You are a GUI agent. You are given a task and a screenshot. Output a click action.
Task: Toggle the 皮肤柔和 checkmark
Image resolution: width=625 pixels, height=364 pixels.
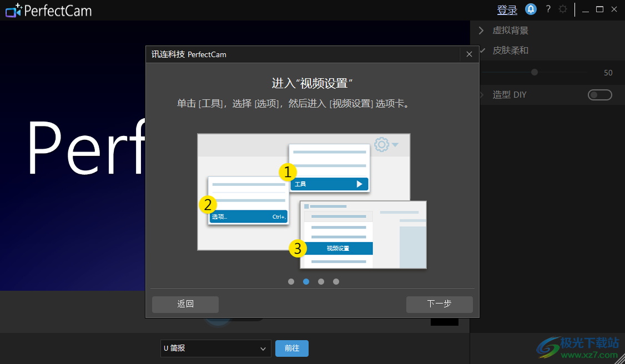pos(483,50)
